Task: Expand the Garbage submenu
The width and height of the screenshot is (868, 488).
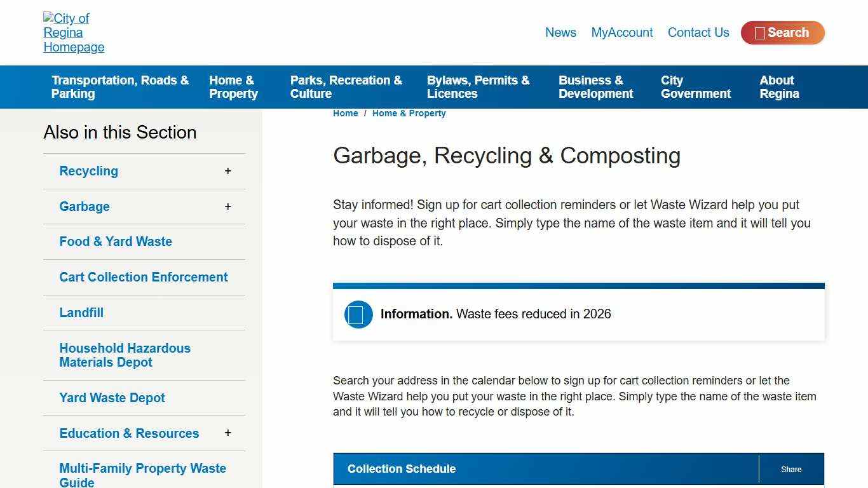Action: tap(227, 206)
